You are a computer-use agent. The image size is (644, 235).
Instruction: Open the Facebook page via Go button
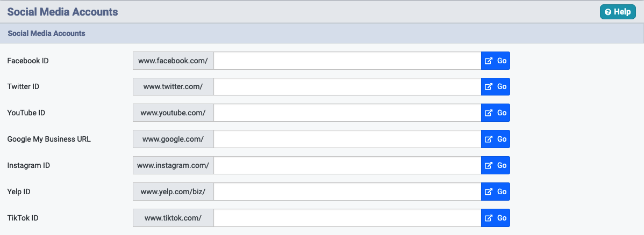(x=495, y=61)
